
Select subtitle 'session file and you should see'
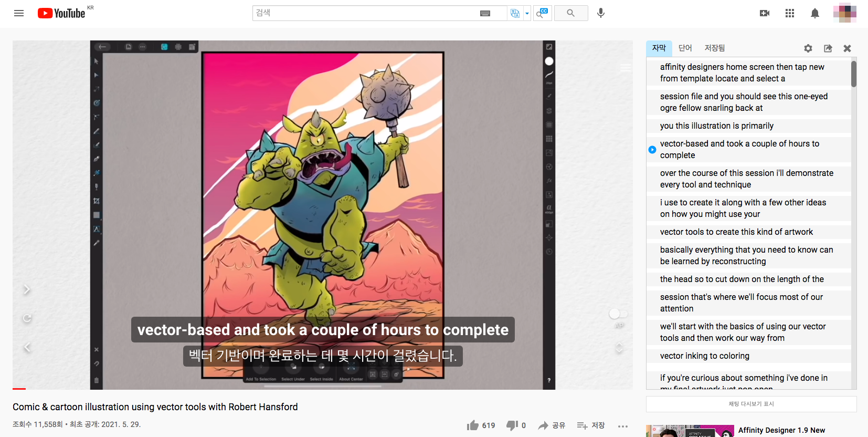point(749,102)
